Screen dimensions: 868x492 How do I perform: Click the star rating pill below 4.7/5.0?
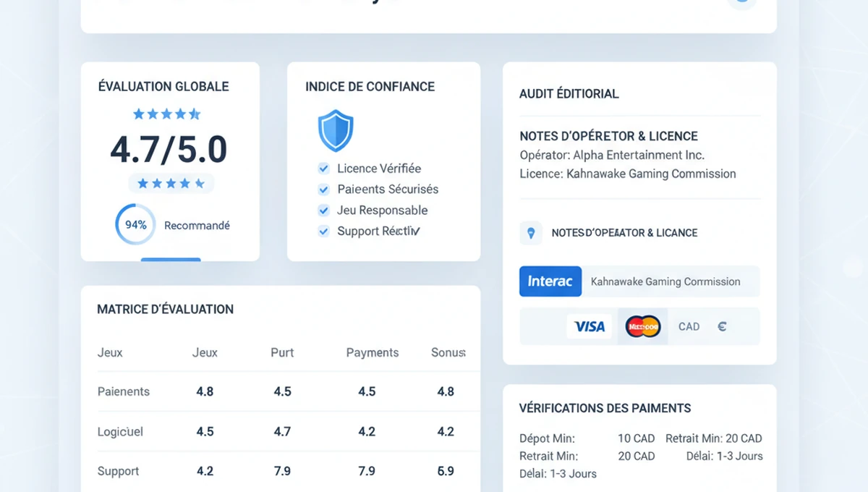click(171, 183)
